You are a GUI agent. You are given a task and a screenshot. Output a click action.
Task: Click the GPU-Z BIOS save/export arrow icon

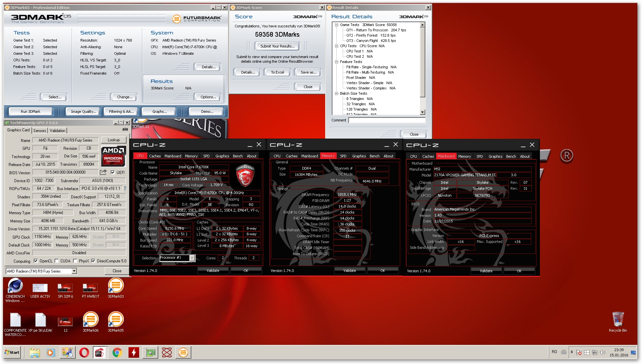pos(103,172)
